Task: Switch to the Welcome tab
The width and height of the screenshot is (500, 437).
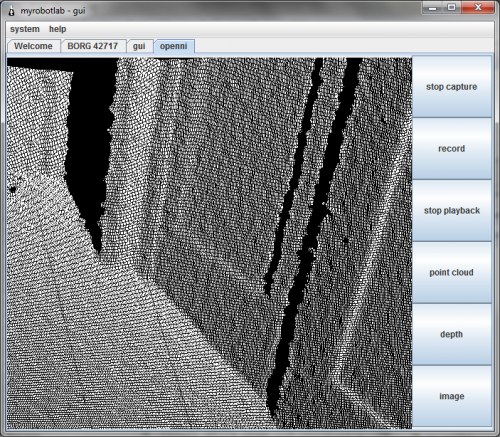Action: coord(33,46)
